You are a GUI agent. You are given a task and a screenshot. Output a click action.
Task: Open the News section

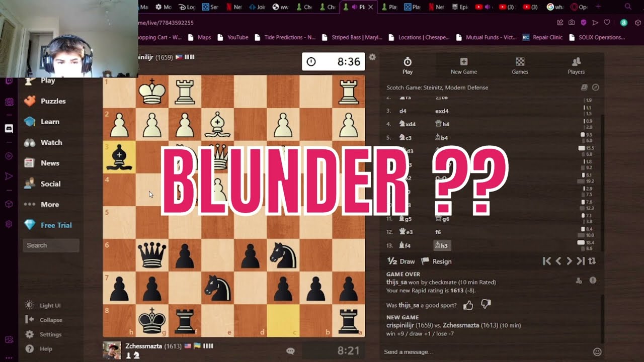(42, 163)
